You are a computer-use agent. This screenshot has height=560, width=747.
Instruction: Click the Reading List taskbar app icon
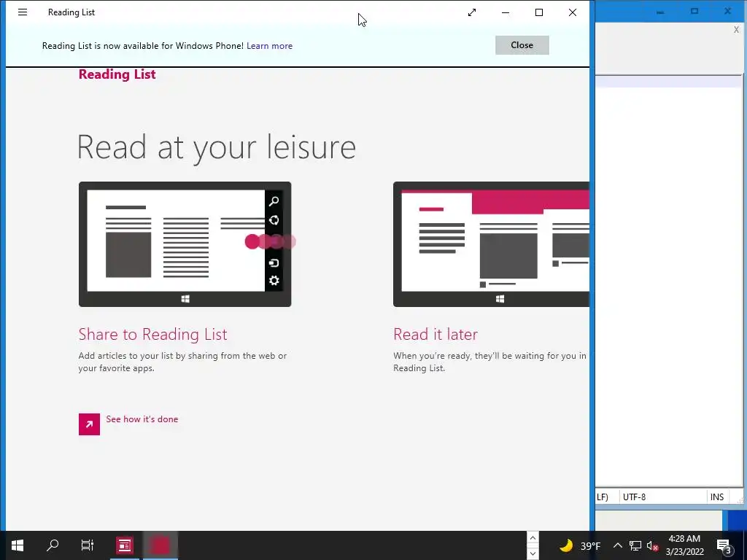(125, 545)
